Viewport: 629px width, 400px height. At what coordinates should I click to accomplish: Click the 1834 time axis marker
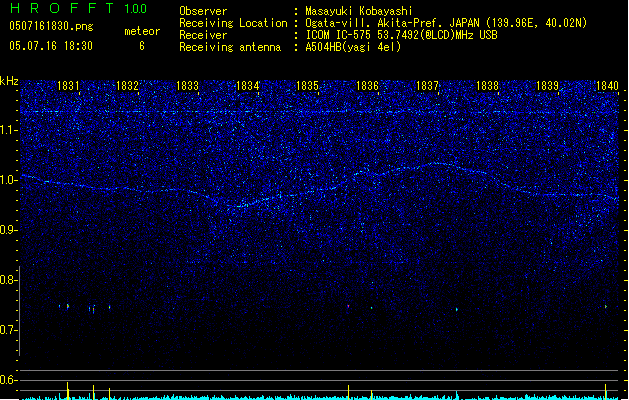(x=248, y=86)
